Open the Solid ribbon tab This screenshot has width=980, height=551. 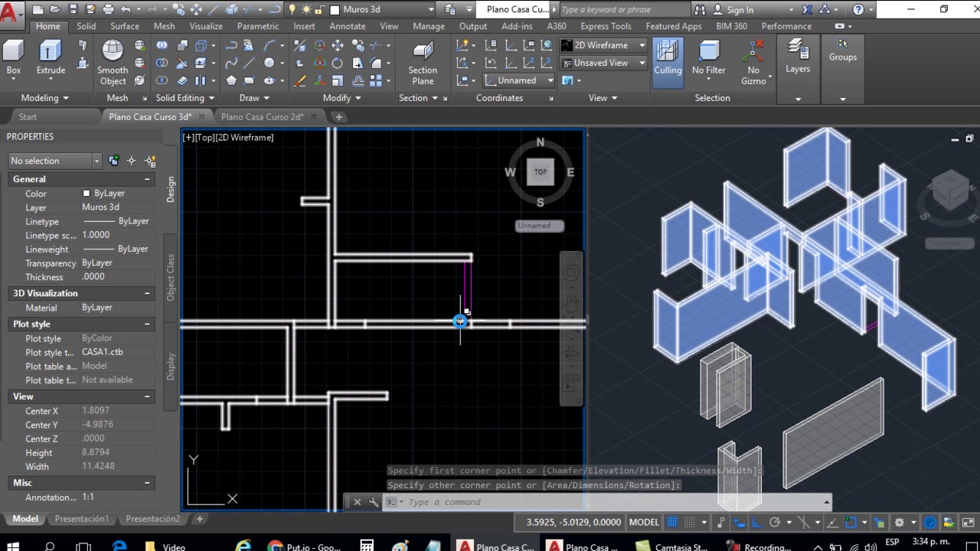tap(87, 26)
